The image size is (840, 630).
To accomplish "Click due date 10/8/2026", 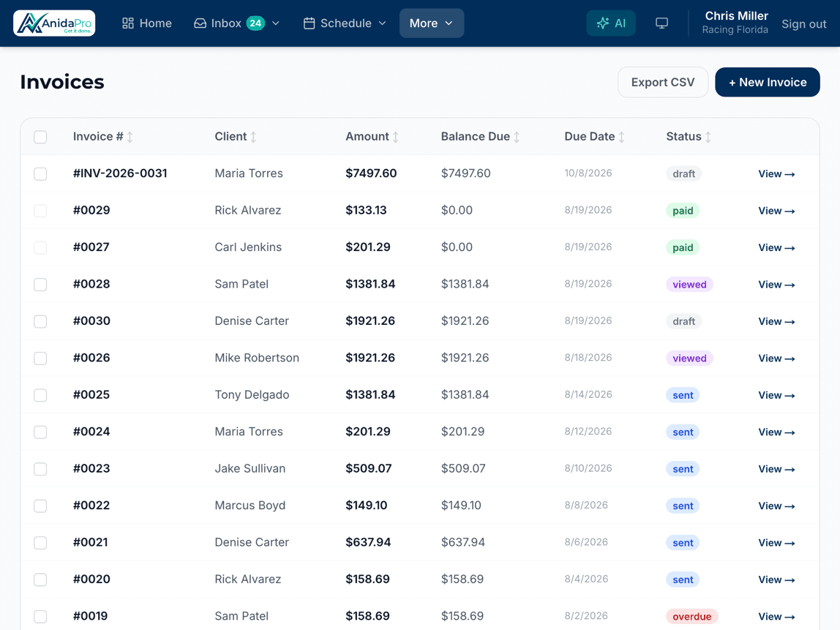I will click(x=588, y=173).
